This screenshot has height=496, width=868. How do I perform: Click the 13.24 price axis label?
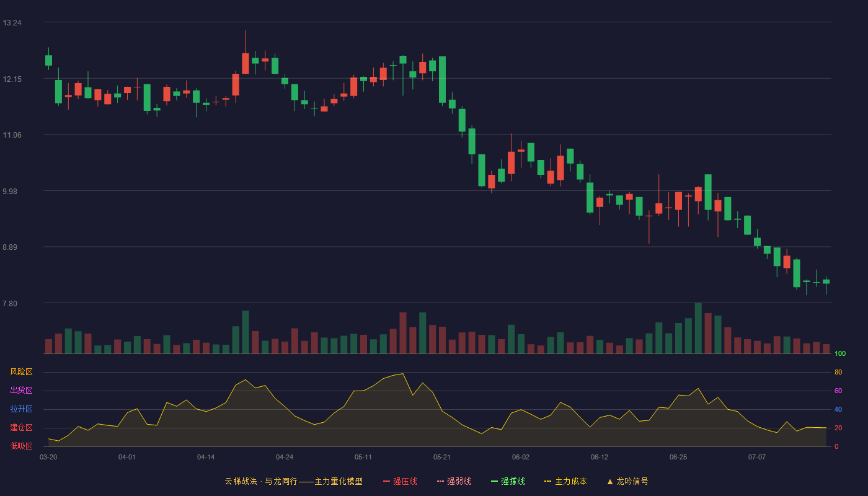click(x=12, y=23)
